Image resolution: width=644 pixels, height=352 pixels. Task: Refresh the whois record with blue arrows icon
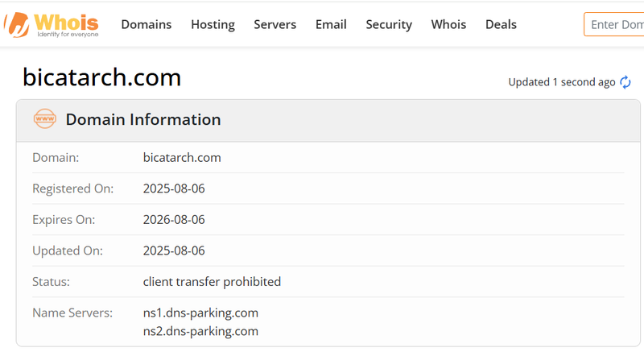coord(625,82)
